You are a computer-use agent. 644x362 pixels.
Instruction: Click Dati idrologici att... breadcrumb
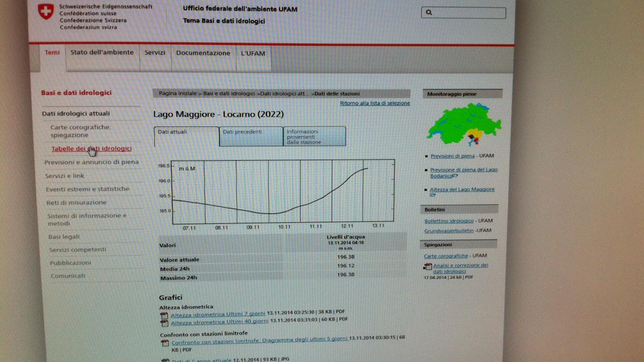(284, 94)
